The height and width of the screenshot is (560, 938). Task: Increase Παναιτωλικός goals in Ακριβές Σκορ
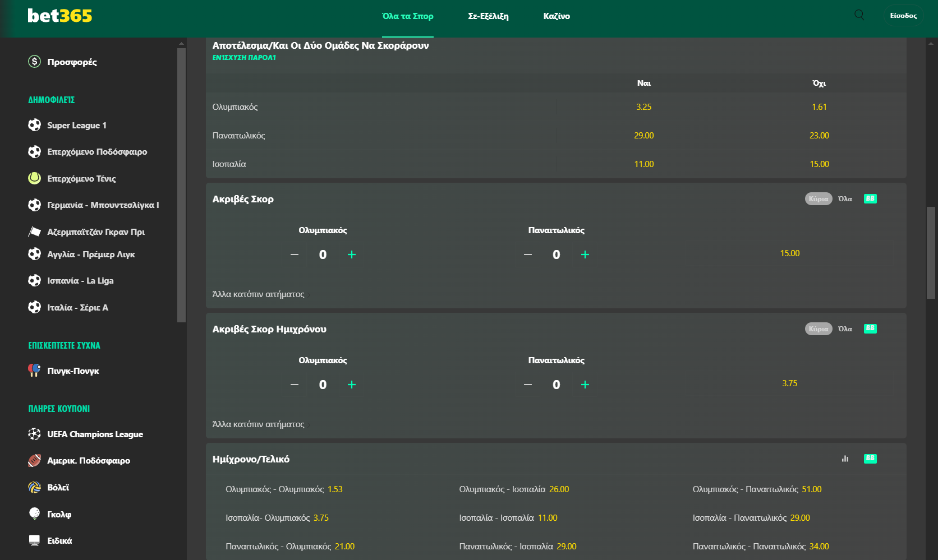coord(585,254)
